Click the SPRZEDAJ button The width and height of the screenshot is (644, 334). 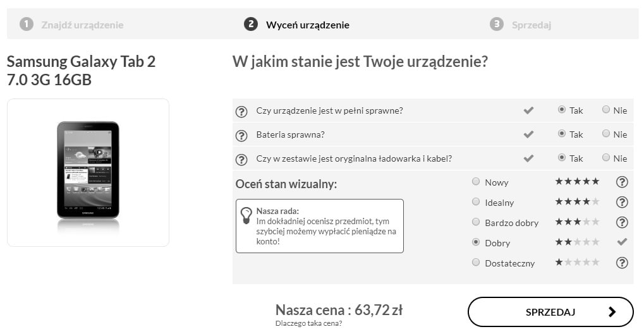[x=550, y=313]
